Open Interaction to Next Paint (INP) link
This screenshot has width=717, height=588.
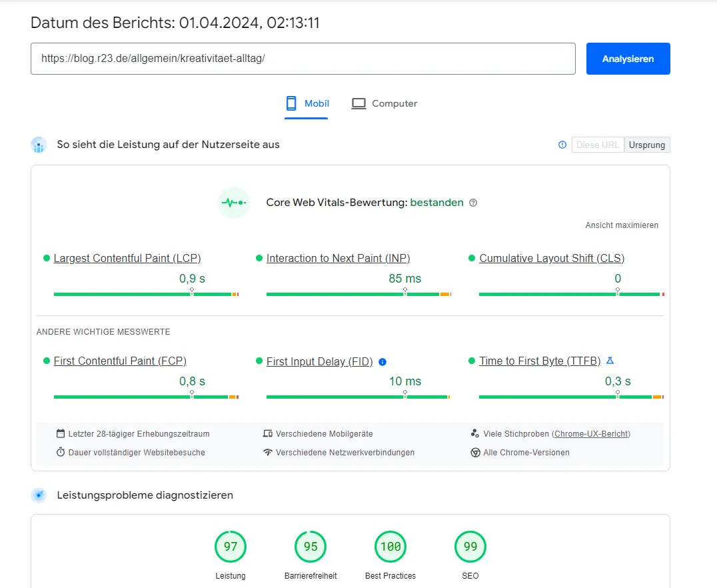pyautogui.click(x=338, y=258)
